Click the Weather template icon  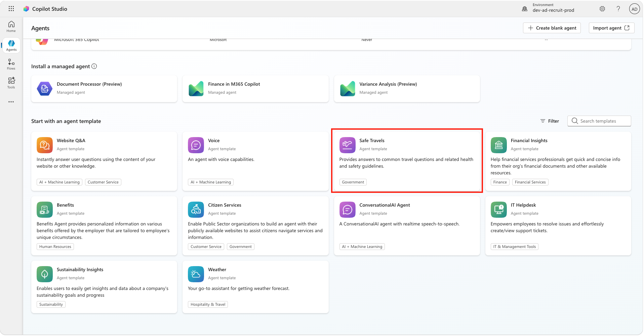[196, 274]
